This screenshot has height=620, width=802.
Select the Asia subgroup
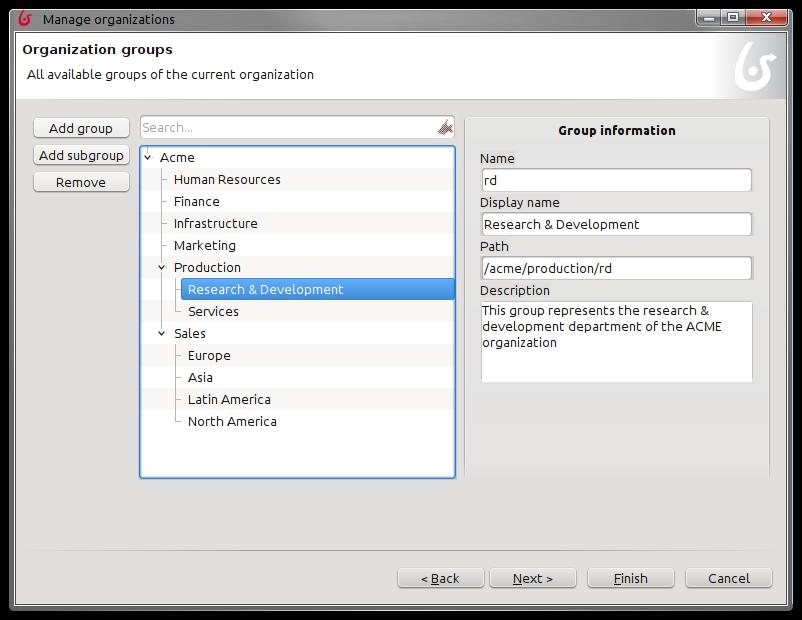[x=200, y=378]
